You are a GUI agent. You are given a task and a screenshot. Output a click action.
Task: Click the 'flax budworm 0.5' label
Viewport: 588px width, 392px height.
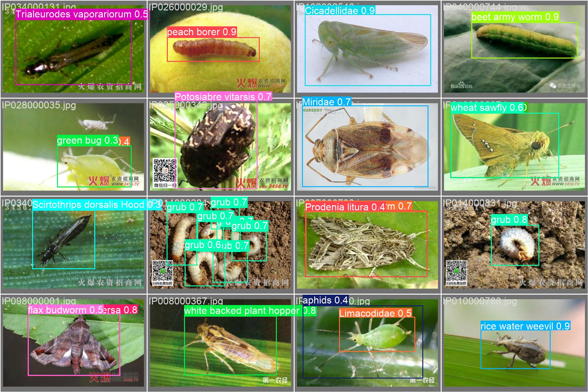point(66,310)
